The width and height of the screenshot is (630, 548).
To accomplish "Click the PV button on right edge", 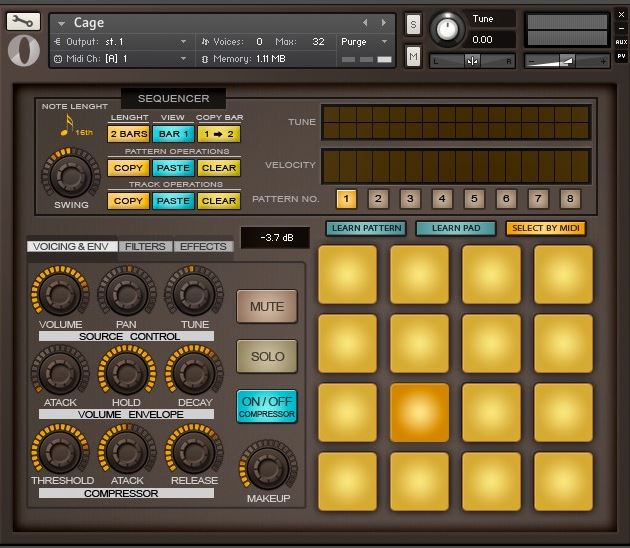I will 621,56.
